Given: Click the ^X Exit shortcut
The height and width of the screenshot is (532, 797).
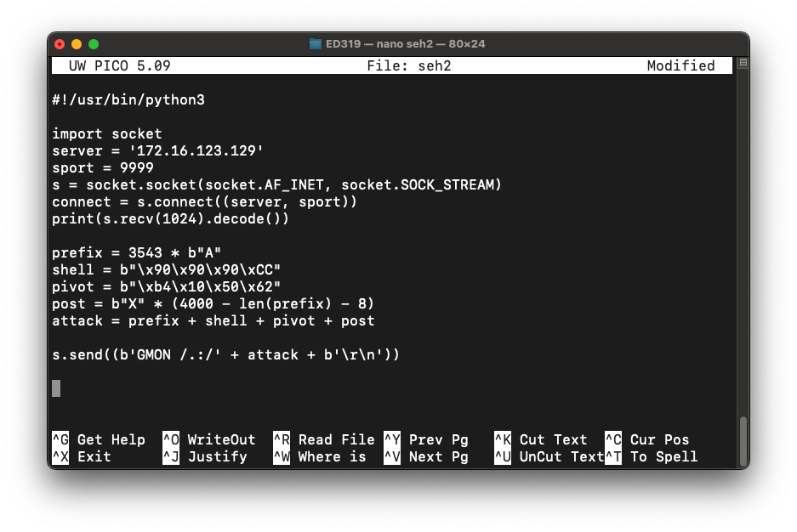Looking at the screenshot, I should tap(82, 457).
